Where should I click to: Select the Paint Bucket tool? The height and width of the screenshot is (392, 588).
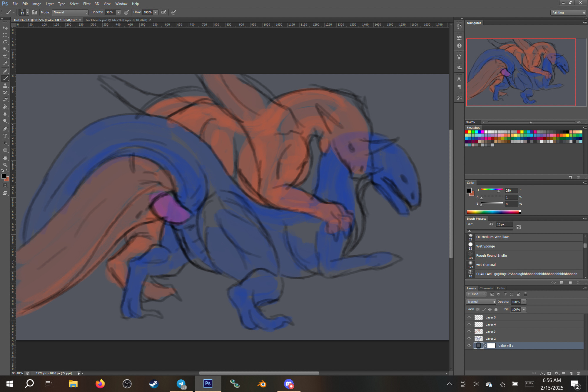[5, 107]
